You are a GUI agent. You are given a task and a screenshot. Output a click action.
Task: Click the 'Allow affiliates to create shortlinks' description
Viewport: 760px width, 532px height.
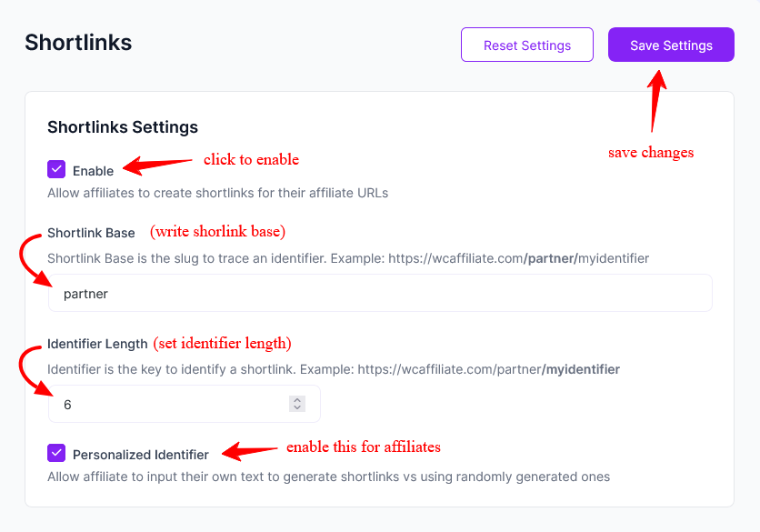[x=218, y=193]
